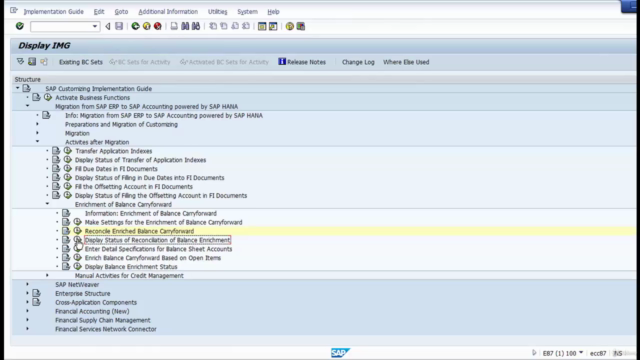640x360 pixels.
Task: Open documentation icon for Fill Due Dates in FI Documents
Action: [x=56, y=169]
